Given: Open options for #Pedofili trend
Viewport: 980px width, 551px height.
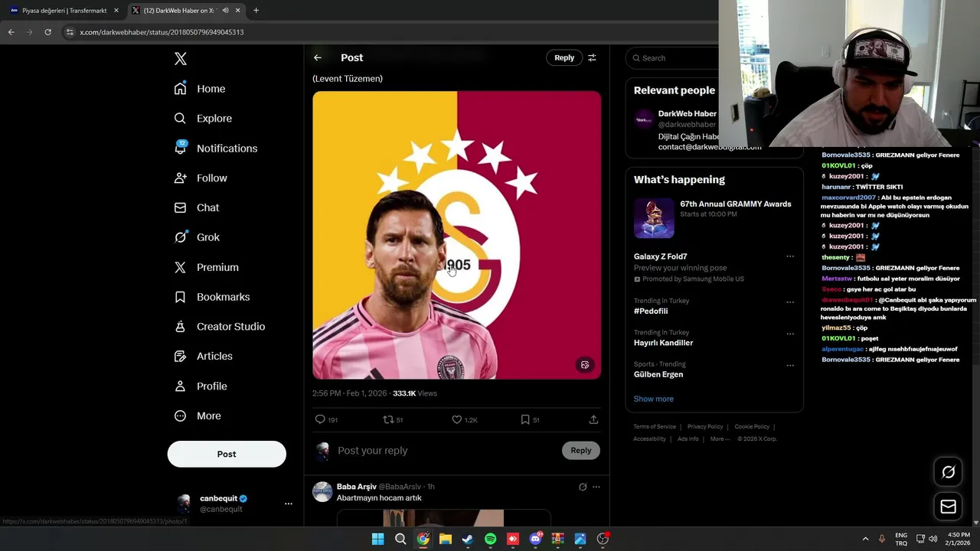Looking at the screenshot, I should pyautogui.click(x=790, y=302).
